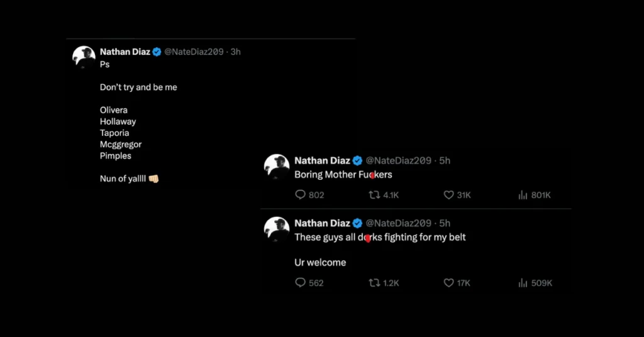Click the "Ur welcome" tweet text
644x337 pixels.
320,262
